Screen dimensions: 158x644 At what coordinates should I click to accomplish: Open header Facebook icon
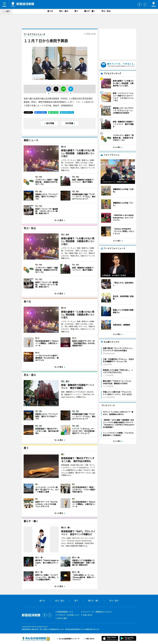139,5
